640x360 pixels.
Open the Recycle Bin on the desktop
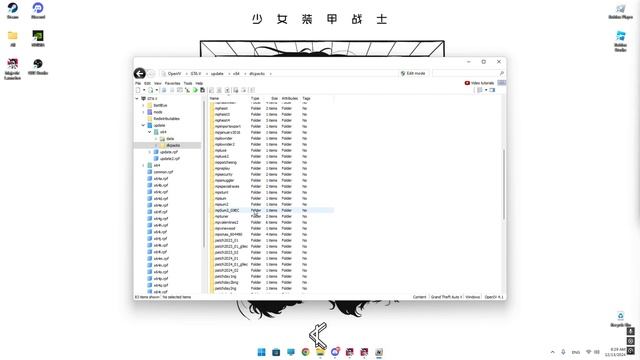click(620, 319)
